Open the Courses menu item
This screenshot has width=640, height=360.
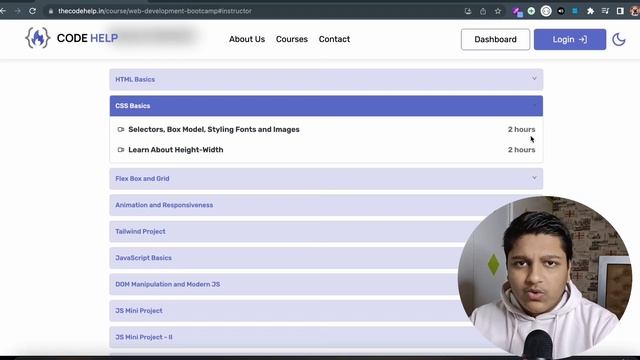291,39
